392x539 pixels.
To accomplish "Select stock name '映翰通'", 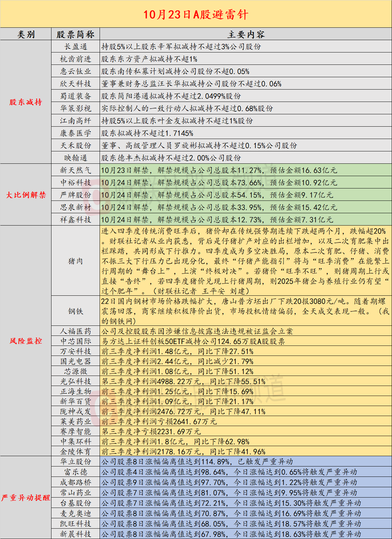I will (x=76, y=158).
